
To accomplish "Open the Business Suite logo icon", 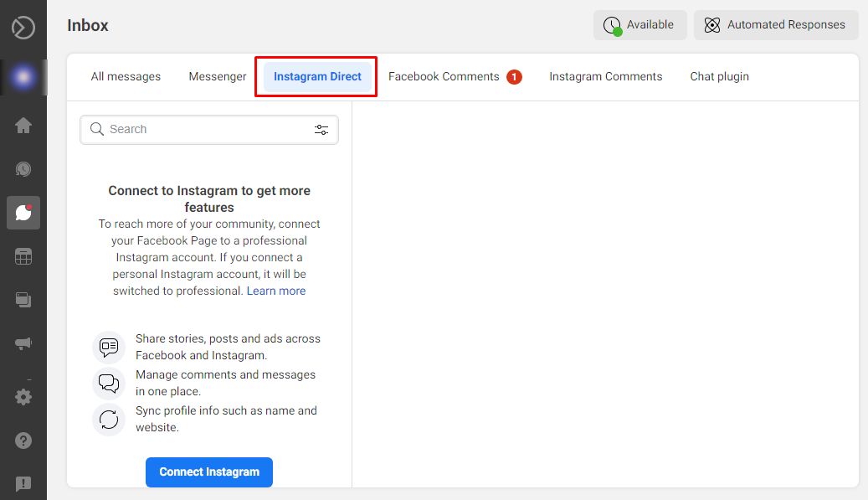I will (23, 27).
